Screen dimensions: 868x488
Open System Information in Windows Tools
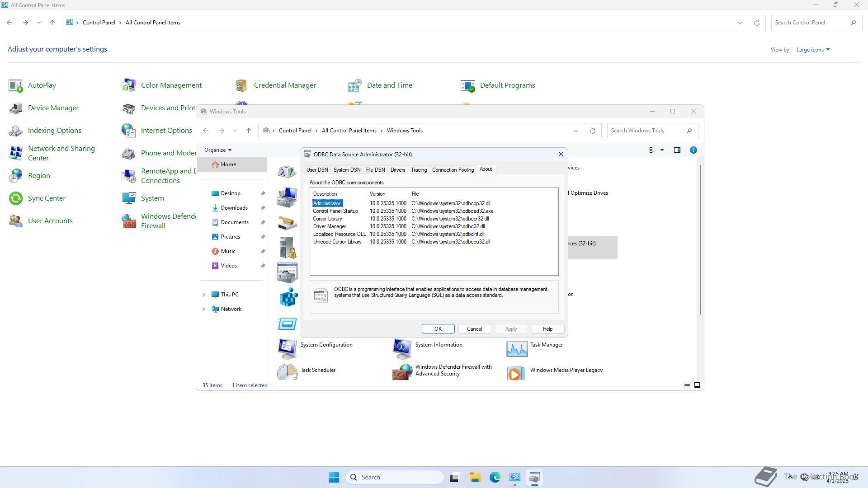(x=428, y=348)
